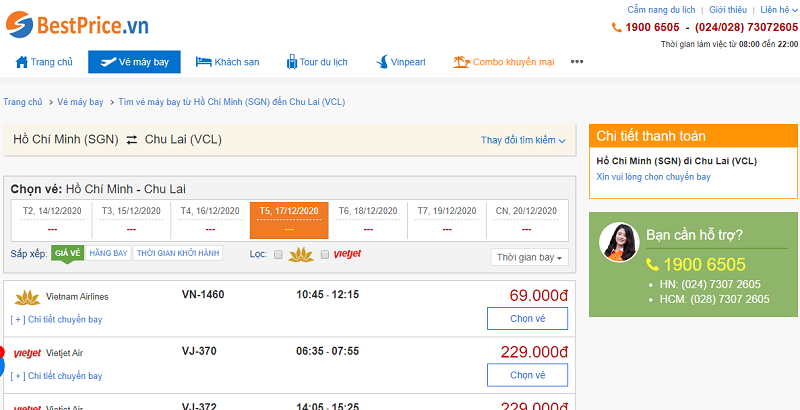Open the Vé máy bay tab
Screen dimensions: 800x410
[134, 62]
